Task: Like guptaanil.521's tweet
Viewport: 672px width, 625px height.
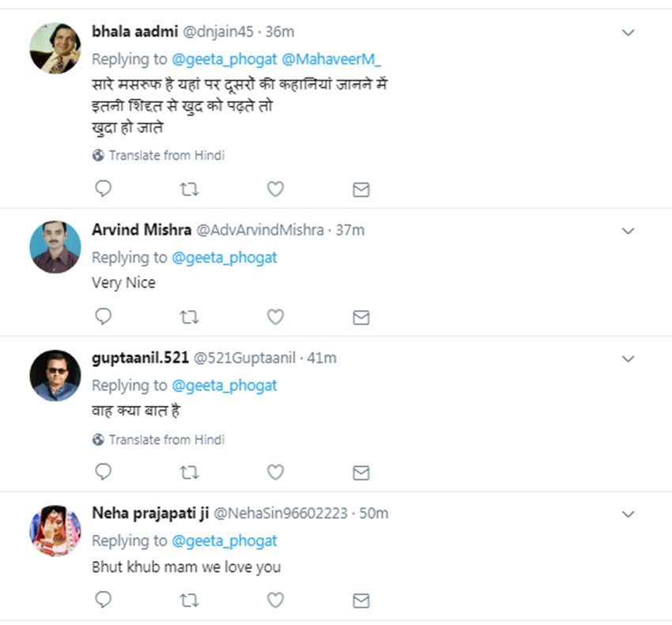Action: [x=274, y=472]
